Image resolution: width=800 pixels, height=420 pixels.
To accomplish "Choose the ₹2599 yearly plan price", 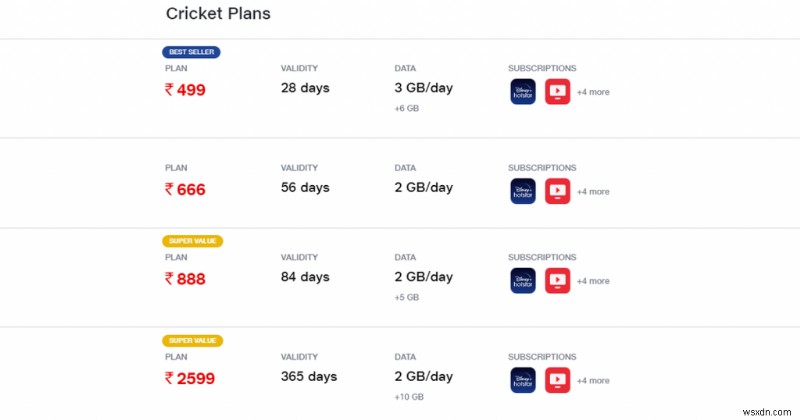I will (190, 378).
